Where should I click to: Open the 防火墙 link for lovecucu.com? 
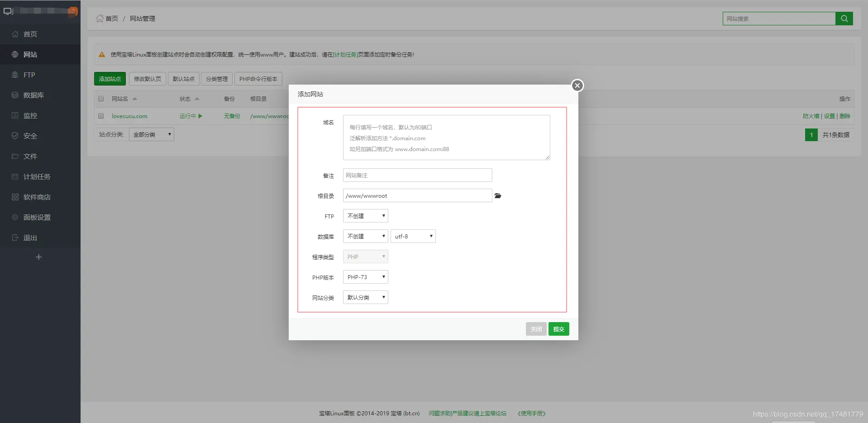point(810,116)
